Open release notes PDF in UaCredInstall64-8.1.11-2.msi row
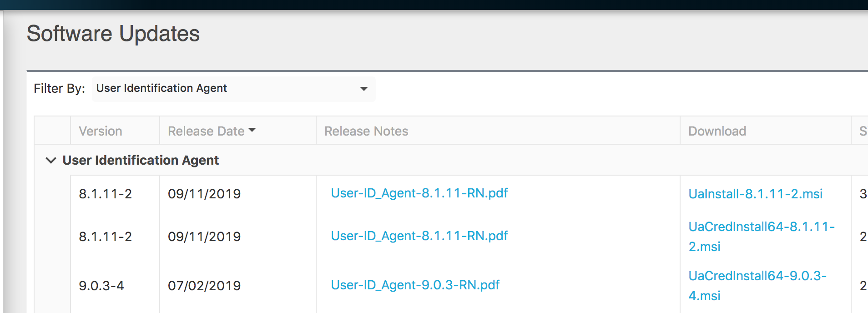The width and height of the screenshot is (868, 313). point(419,236)
